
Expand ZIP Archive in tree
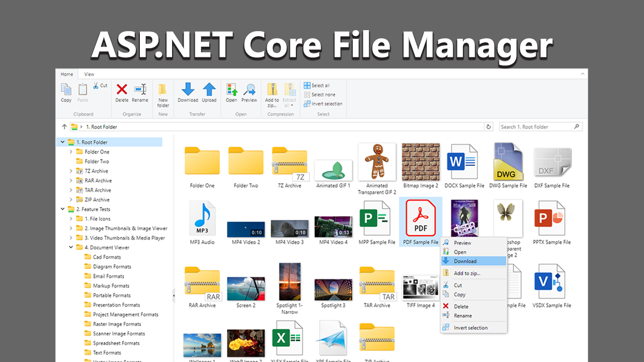click(71, 200)
